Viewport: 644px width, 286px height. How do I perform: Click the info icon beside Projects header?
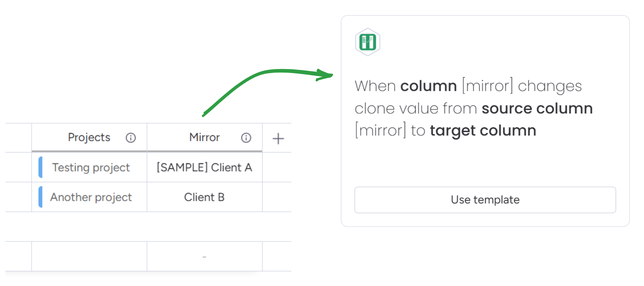pos(131,138)
